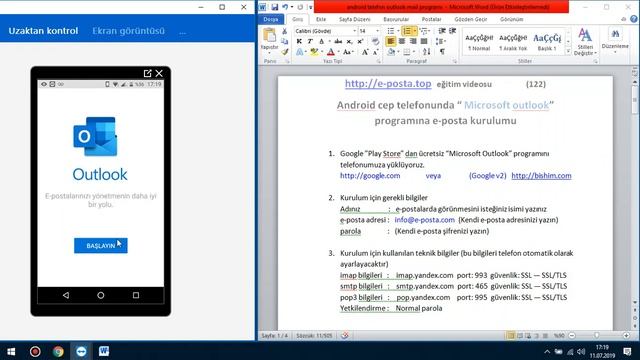Sort the selected text
Viewport: 640px width, 360px height.
(x=427, y=52)
